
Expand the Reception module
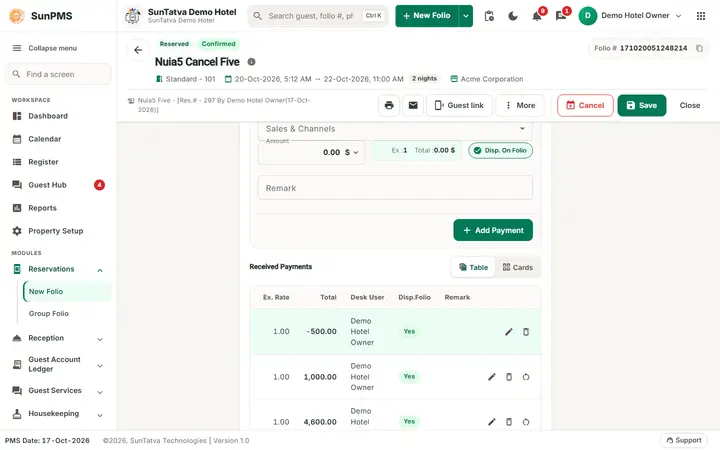tap(100, 339)
